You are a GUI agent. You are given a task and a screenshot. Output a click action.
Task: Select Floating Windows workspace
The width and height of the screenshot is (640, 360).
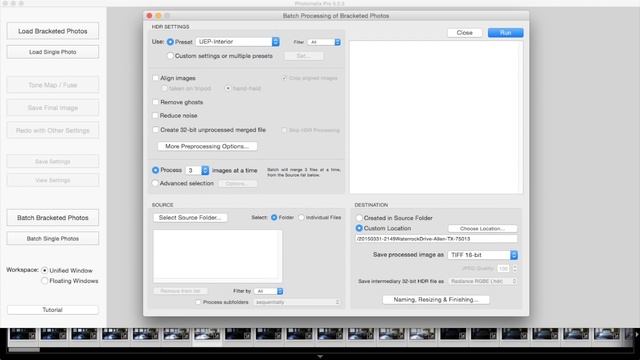44,281
